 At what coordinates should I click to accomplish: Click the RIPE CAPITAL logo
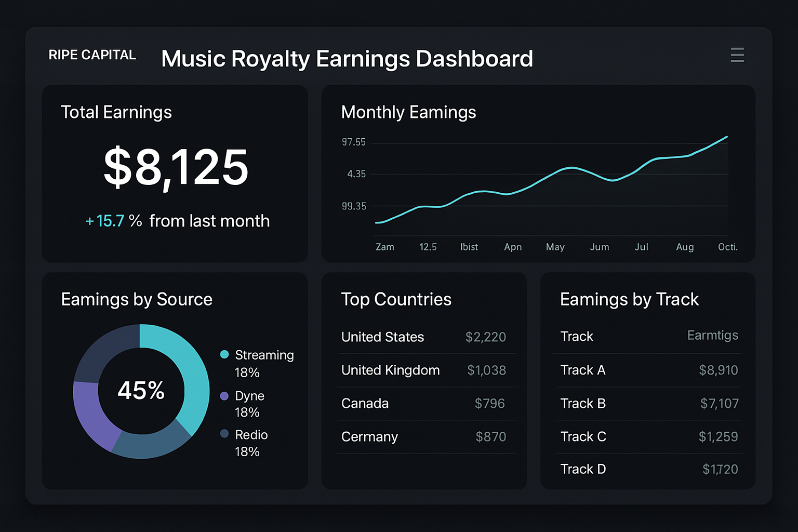click(x=92, y=55)
